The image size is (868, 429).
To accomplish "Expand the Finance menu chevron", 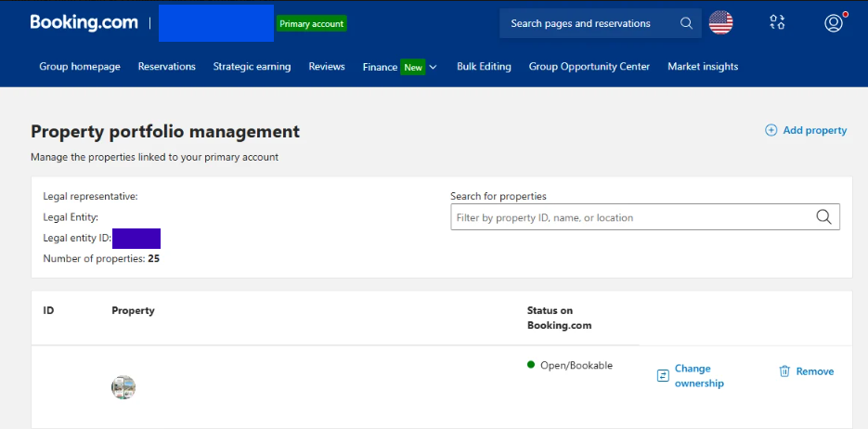I will pos(433,67).
